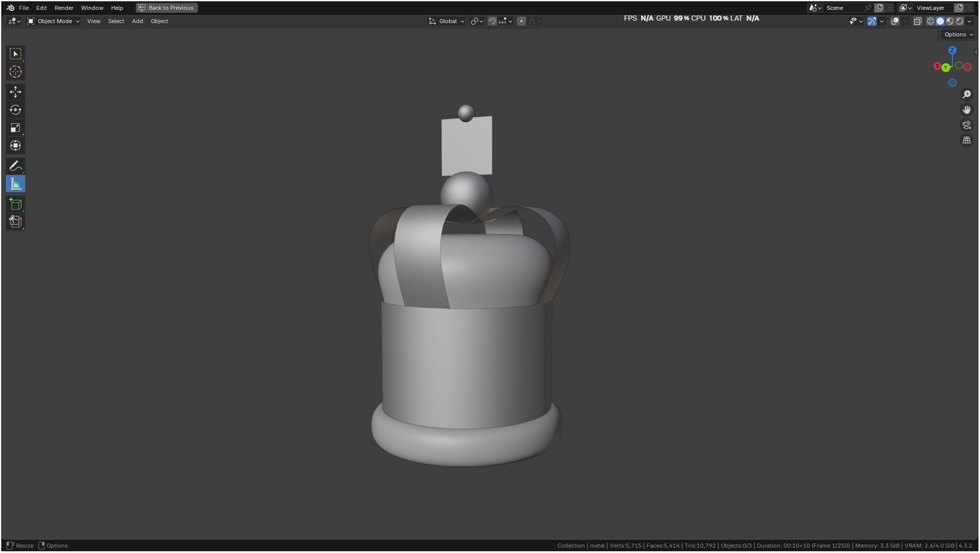The width and height of the screenshot is (980, 553).
Task: Switch to Material Preview shading
Action: pos(950,21)
